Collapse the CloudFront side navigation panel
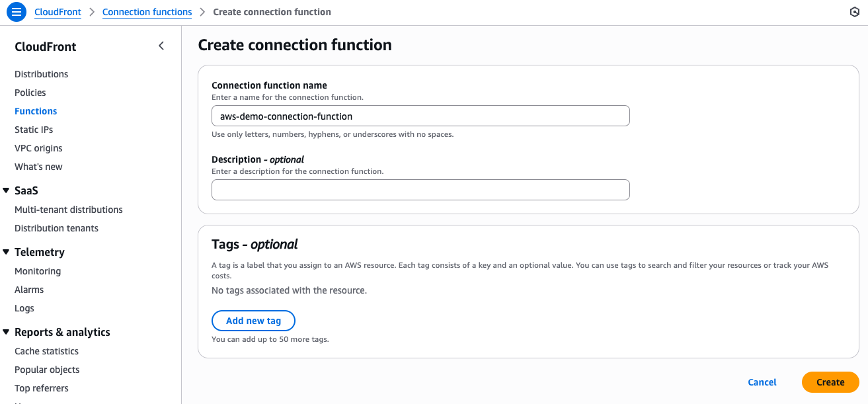 click(x=161, y=46)
